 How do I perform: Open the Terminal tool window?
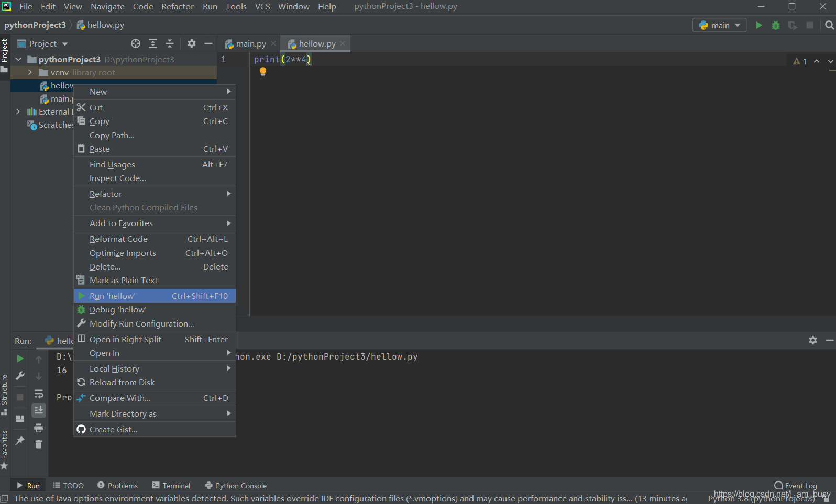(171, 486)
